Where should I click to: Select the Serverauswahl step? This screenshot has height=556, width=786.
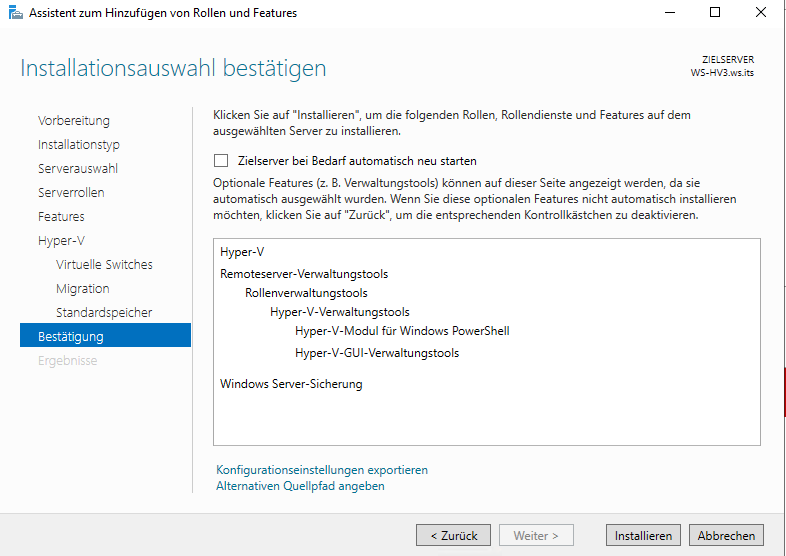78,168
